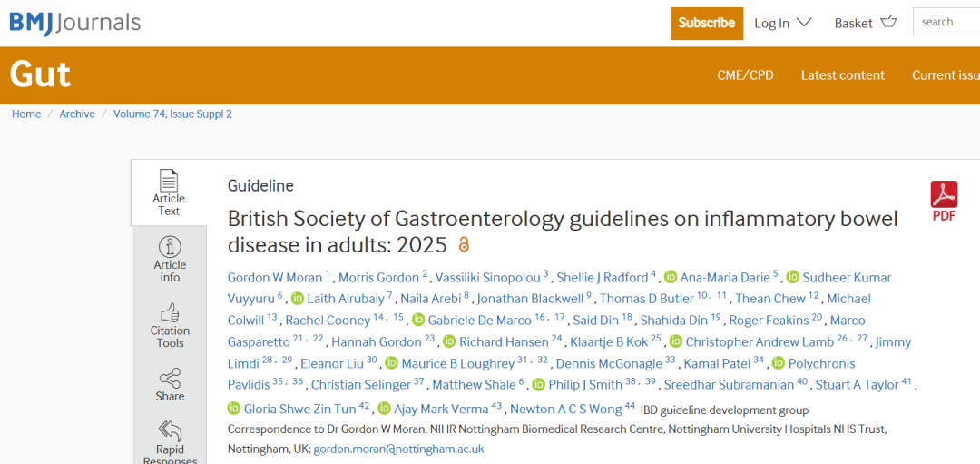Click the Share icon in sidebar

pos(170,378)
